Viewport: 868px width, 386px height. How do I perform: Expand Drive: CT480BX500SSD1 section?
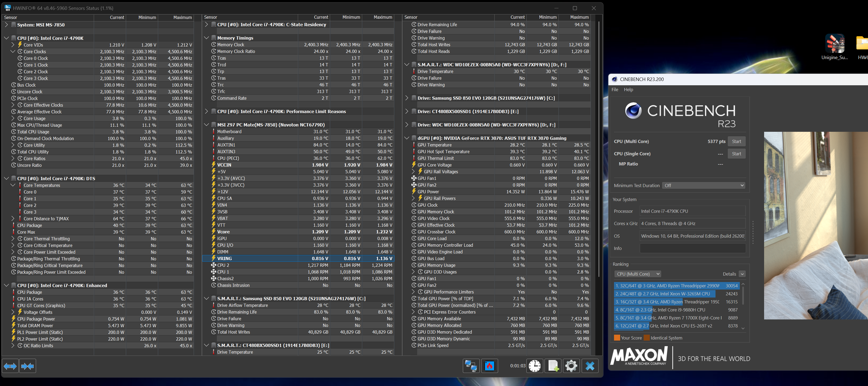(x=407, y=111)
